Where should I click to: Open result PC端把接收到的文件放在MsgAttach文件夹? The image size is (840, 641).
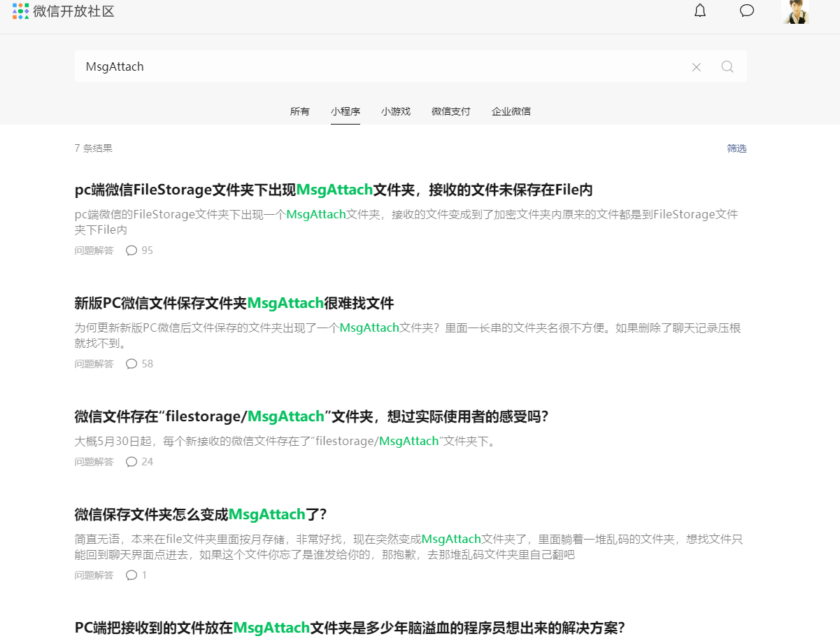[350, 628]
